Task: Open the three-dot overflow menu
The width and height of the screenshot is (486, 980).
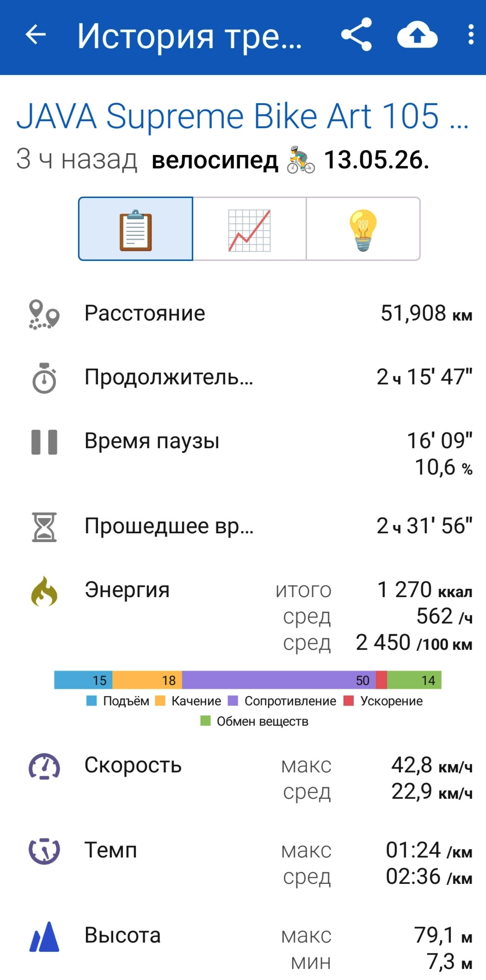Action: coord(471,35)
